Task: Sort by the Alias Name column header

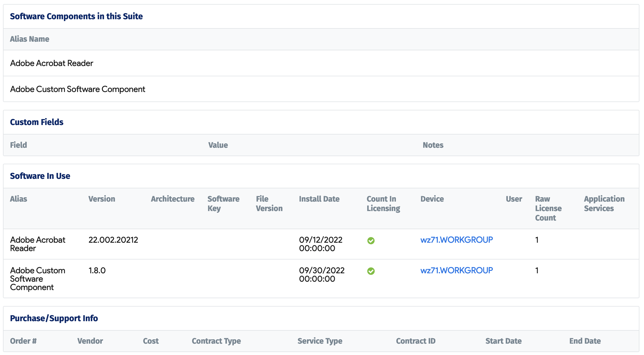Action: coord(29,39)
